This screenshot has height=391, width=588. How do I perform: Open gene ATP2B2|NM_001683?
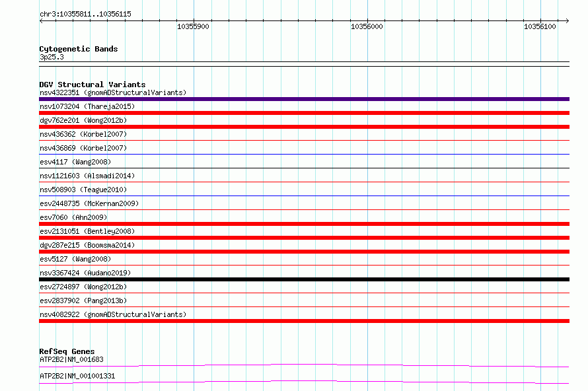pyautogui.click(x=71, y=359)
